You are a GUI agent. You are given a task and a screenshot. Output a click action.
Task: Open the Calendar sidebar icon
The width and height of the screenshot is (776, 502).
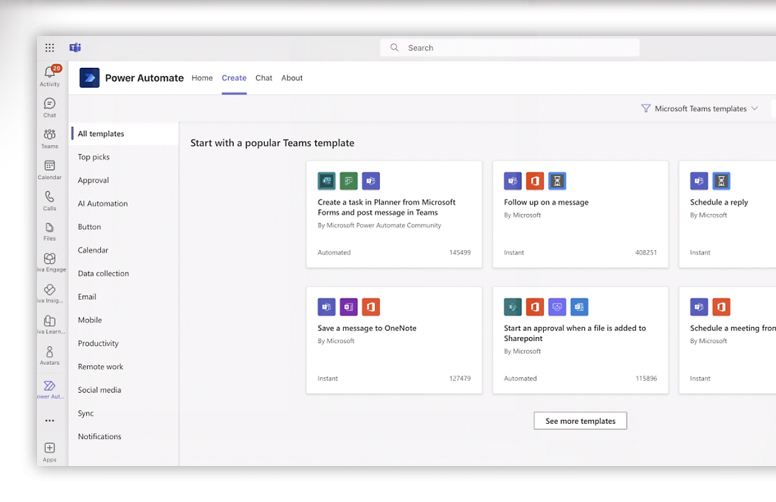click(x=49, y=167)
